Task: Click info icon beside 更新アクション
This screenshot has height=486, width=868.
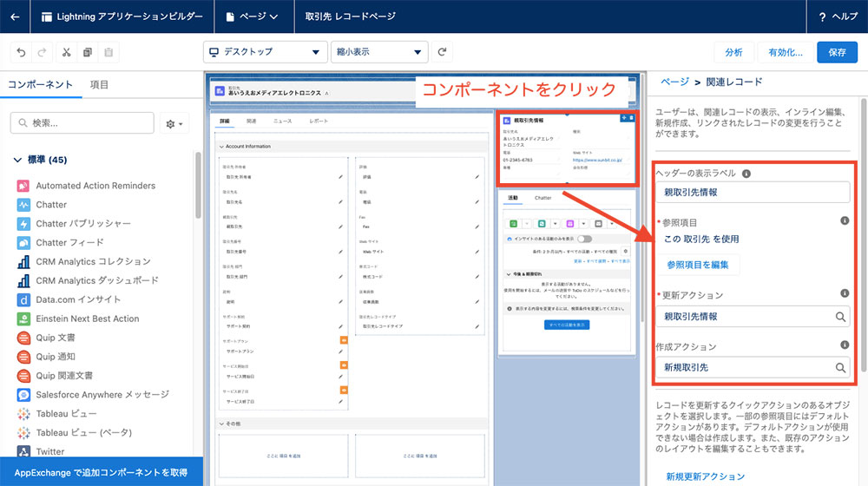Action: coord(845,293)
